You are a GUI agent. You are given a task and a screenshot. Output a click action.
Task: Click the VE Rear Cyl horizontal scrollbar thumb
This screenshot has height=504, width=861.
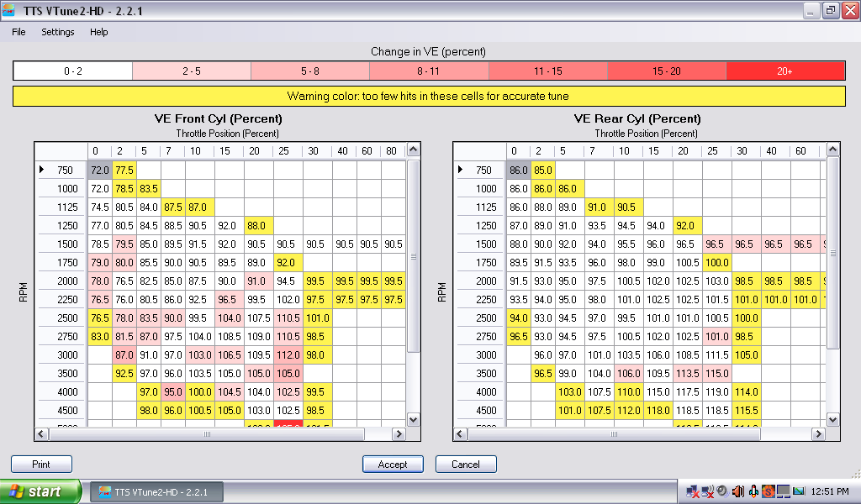coord(614,433)
